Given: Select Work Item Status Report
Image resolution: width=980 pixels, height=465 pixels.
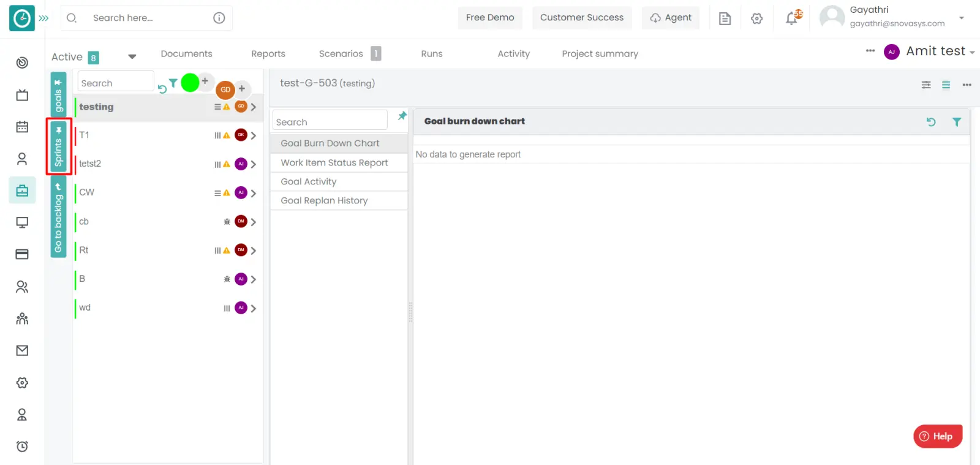Looking at the screenshot, I should pyautogui.click(x=334, y=162).
